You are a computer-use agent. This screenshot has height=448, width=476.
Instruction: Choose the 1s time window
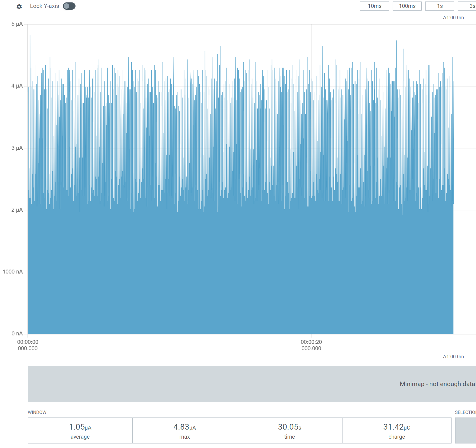point(439,6)
